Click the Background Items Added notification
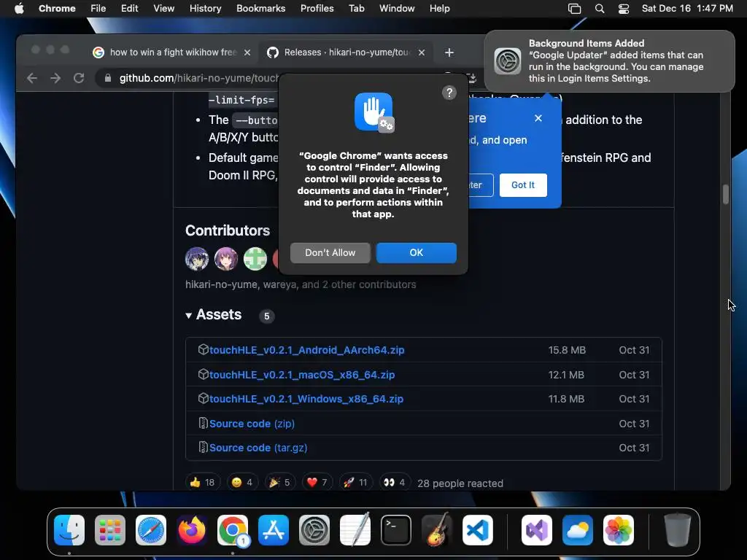This screenshot has height=560, width=747. click(x=610, y=61)
